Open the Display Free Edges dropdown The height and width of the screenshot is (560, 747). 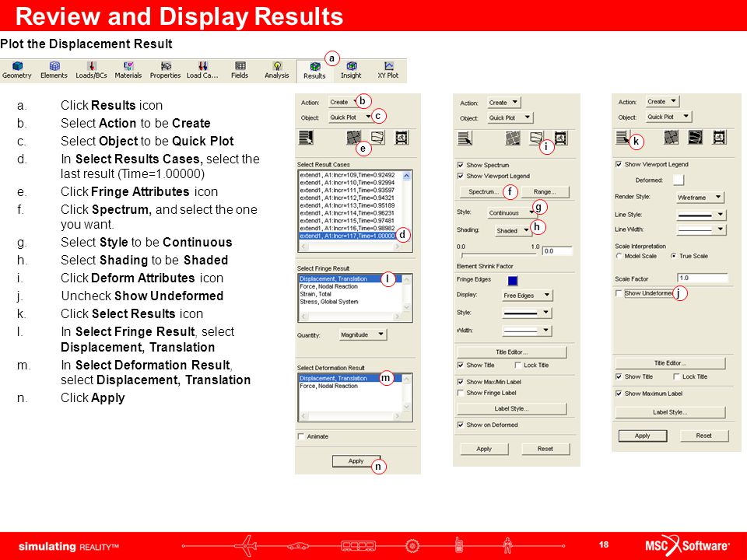tap(527, 296)
